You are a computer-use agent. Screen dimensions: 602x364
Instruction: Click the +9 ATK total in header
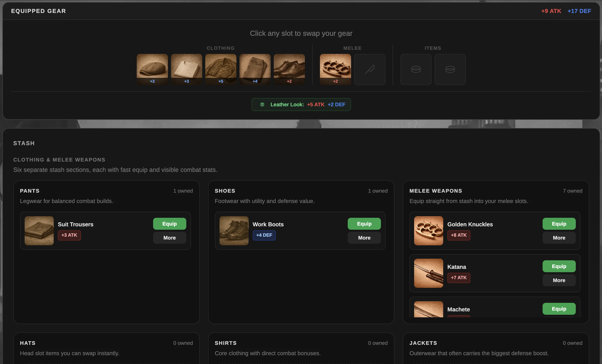click(x=551, y=11)
